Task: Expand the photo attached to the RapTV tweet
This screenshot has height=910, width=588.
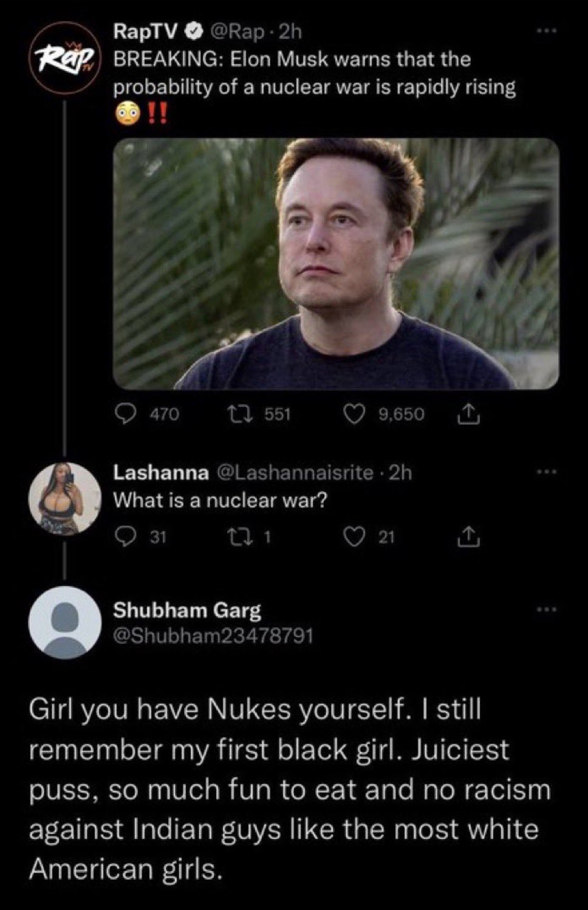Action: (336, 263)
